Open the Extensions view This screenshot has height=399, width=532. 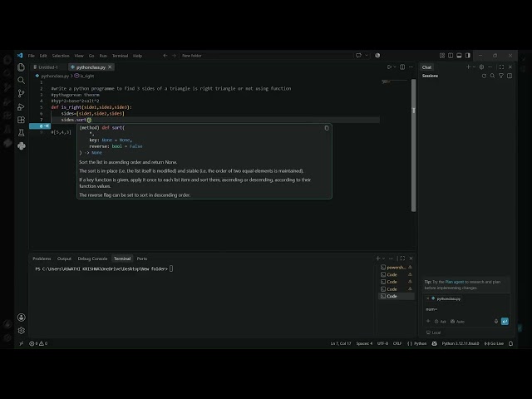(x=21, y=120)
